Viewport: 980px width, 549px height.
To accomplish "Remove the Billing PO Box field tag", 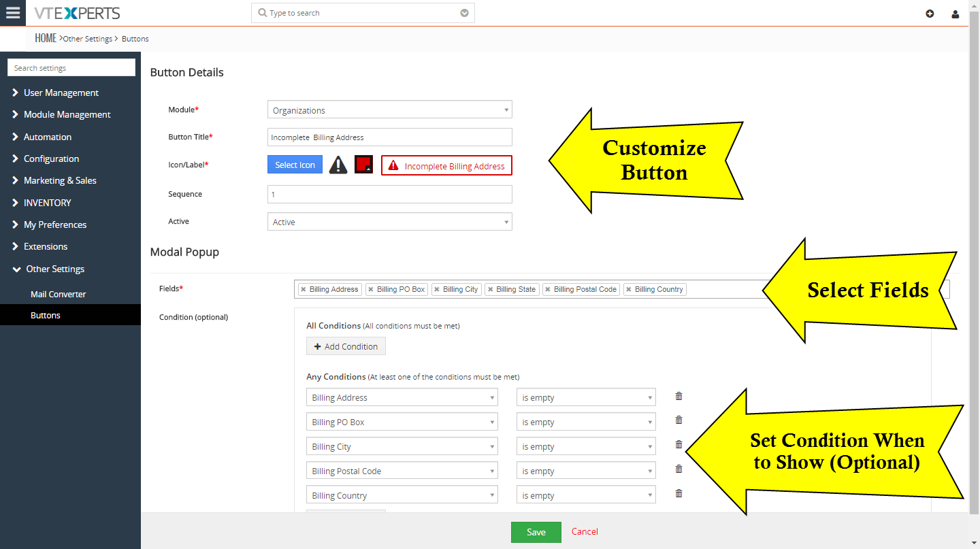I will tap(370, 289).
